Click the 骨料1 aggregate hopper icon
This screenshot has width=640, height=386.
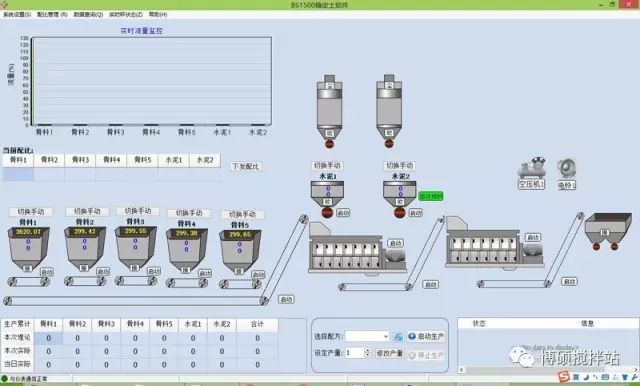(29, 248)
